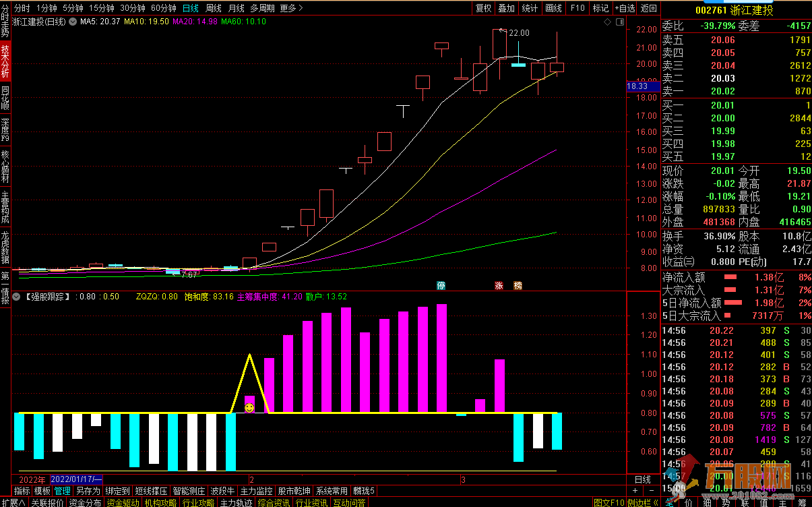The height and width of the screenshot is (507, 812).
Task: Click the +自选 add to watchlist button
Action: pos(624,8)
